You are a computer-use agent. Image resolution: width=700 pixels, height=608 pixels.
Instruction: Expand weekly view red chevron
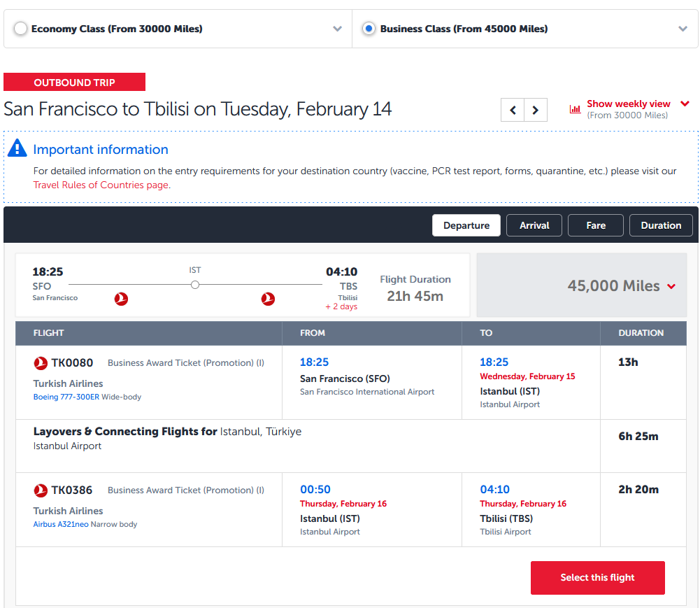point(685,104)
